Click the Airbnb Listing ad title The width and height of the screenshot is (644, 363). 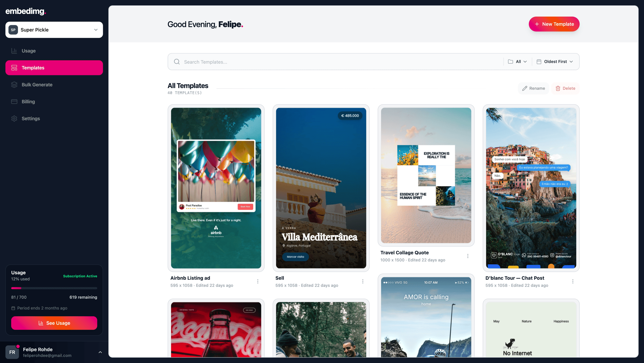[x=190, y=278]
